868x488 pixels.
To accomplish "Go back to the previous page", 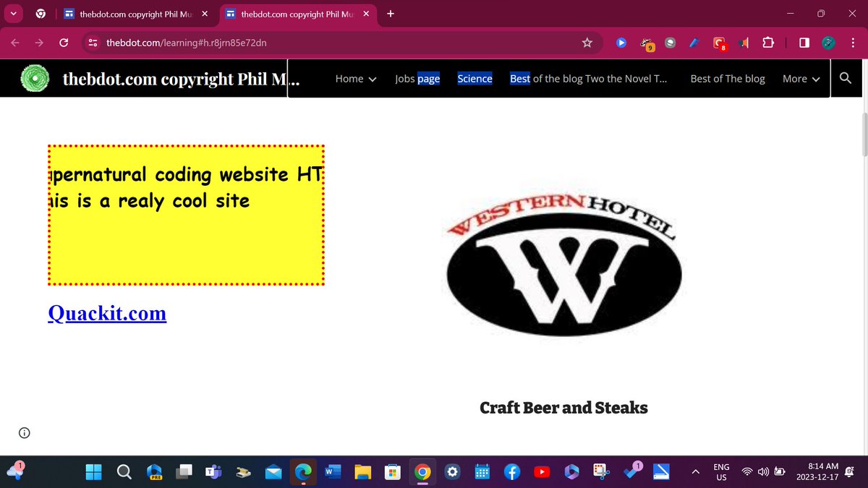I will pyautogui.click(x=15, y=43).
